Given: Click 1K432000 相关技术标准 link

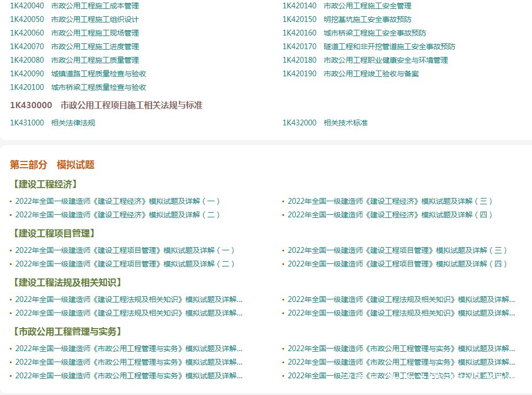Looking at the screenshot, I should (x=325, y=123).
